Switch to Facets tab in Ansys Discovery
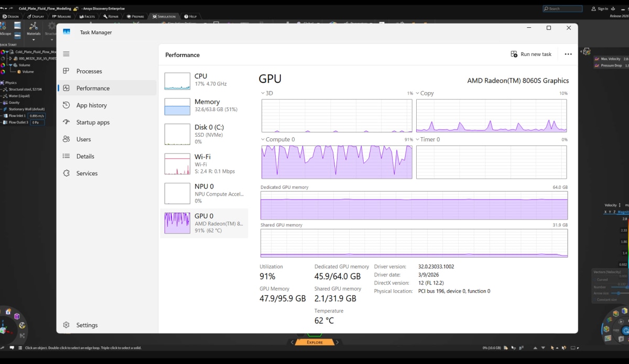This screenshot has height=364, width=629. (86, 16)
